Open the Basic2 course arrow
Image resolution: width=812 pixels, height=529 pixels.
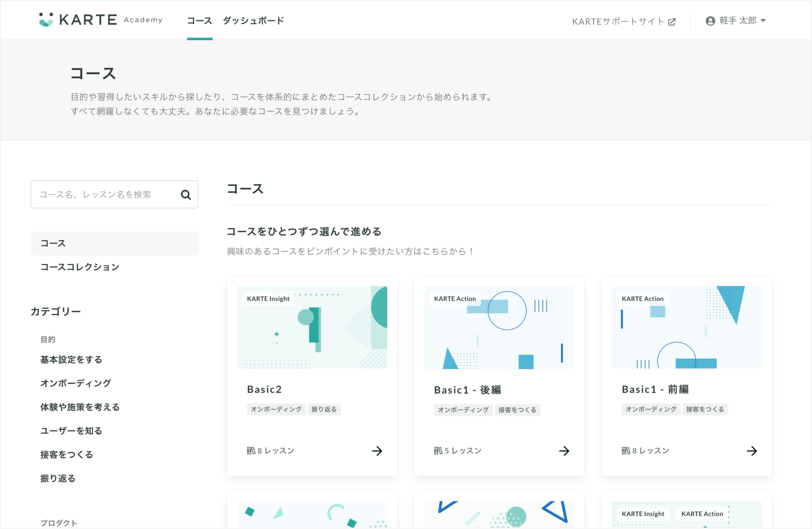point(377,451)
